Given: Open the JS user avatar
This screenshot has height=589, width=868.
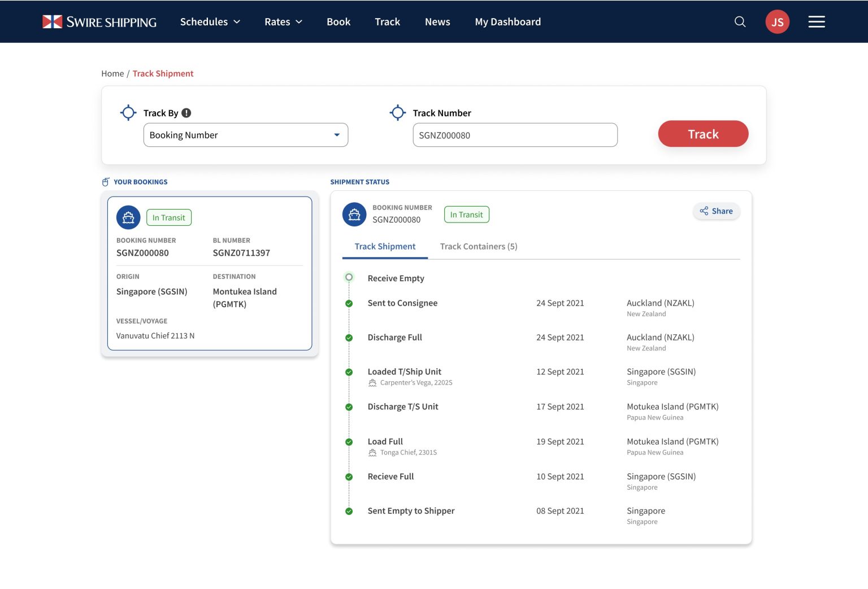Looking at the screenshot, I should (777, 22).
